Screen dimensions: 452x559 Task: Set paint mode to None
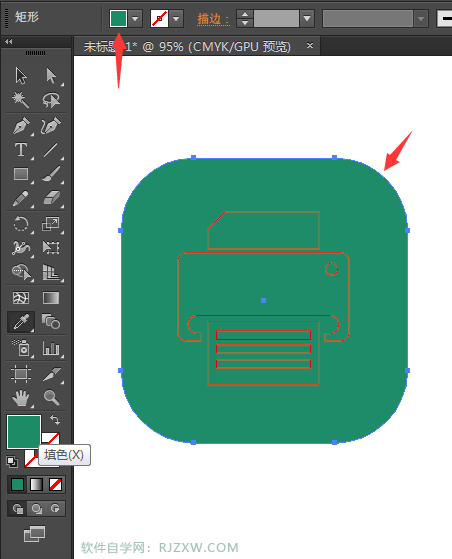[55, 484]
